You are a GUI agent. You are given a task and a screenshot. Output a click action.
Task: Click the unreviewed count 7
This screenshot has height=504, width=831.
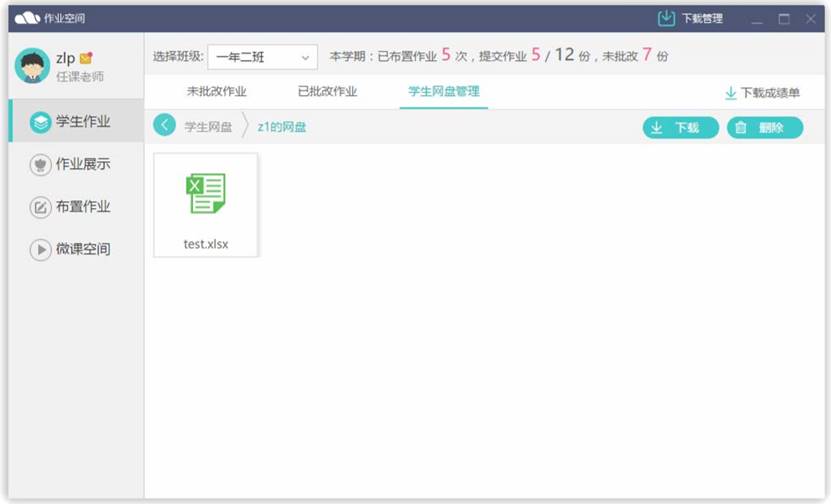[647, 55]
